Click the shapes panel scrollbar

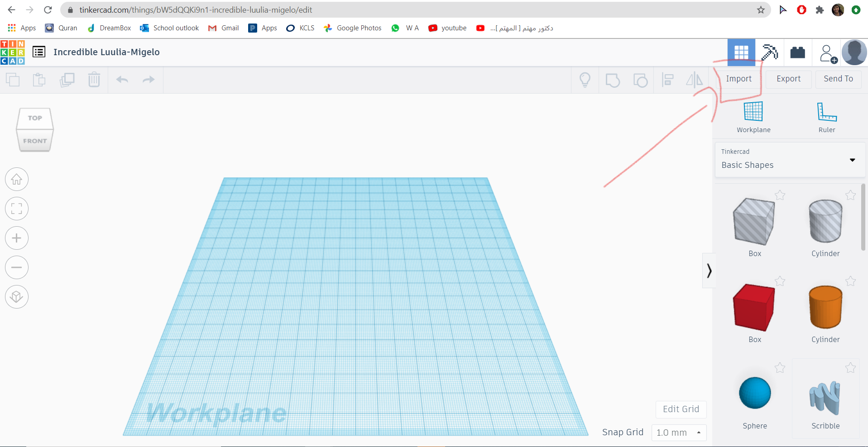click(863, 217)
